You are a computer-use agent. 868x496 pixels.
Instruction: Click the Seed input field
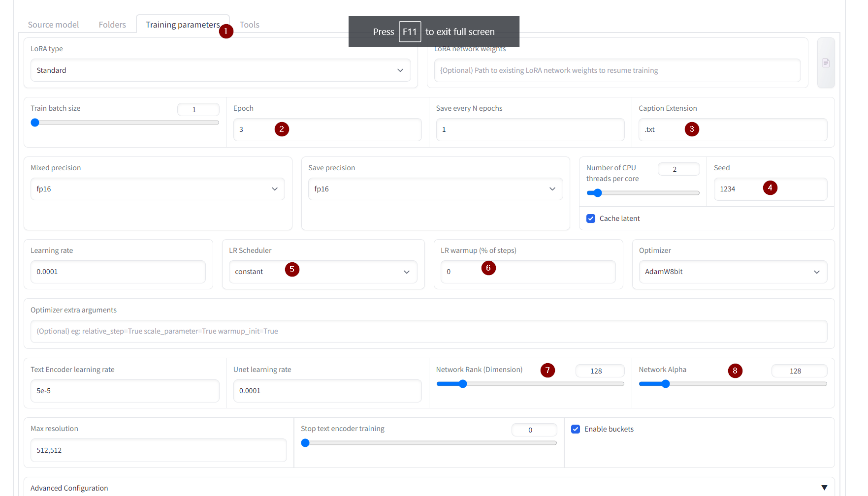click(x=771, y=189)
